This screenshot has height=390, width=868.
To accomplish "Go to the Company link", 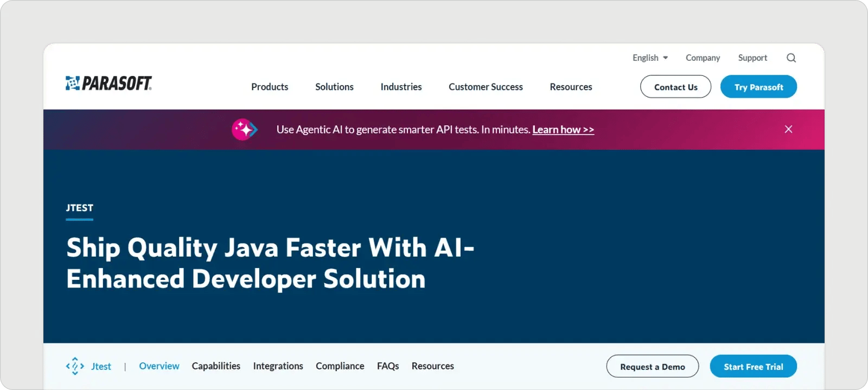I will click(703, 58).
